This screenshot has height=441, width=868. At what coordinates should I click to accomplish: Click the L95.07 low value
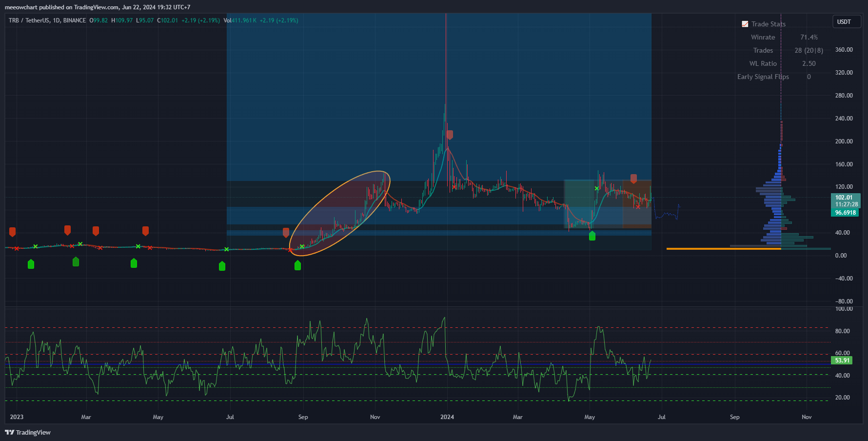click(x=145, y=20)
